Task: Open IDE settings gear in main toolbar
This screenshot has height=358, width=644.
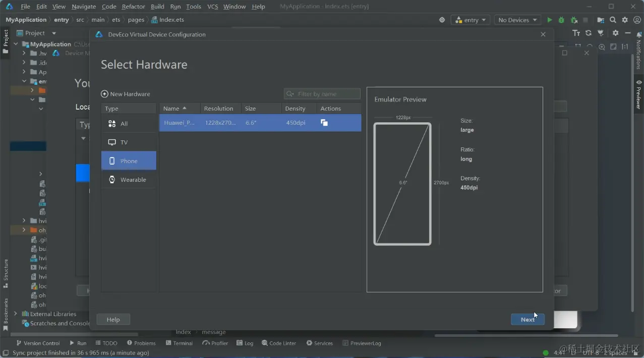Action: tap(625, 20)
